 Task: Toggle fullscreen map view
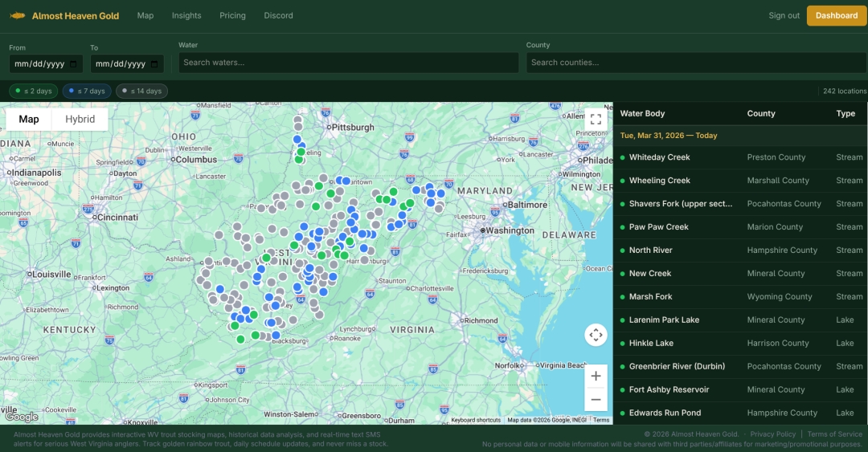[x=596, y=120]
